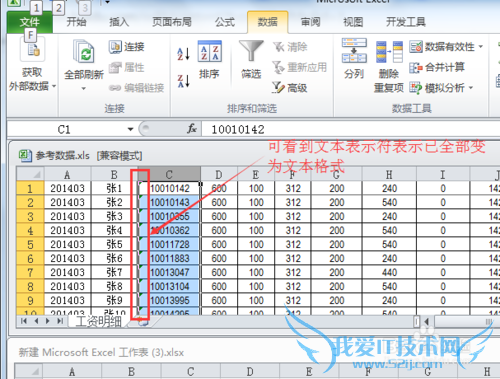Screen dimensions: 500x379
Task: Click cell containing 10011728
Action: (169, 245)
